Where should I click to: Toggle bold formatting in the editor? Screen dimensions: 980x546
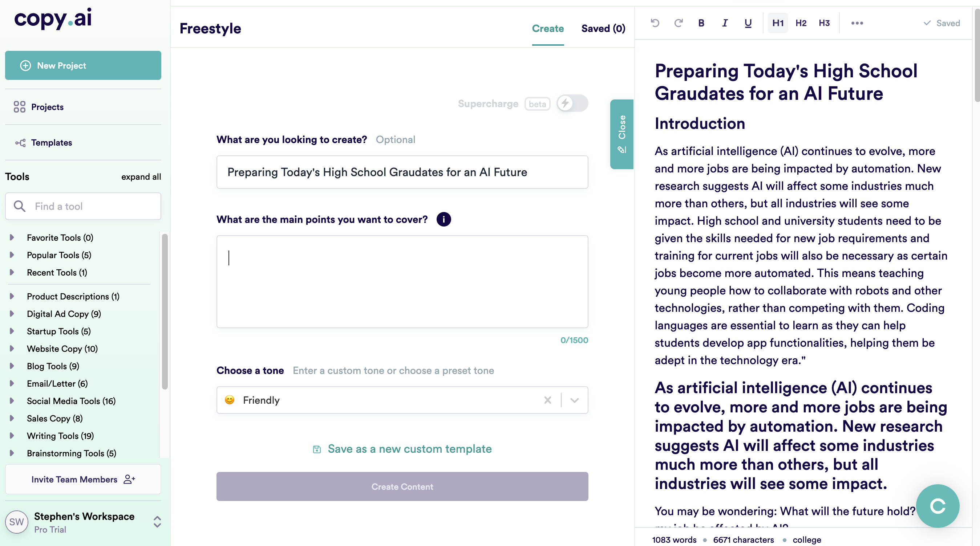pos(701,23)
